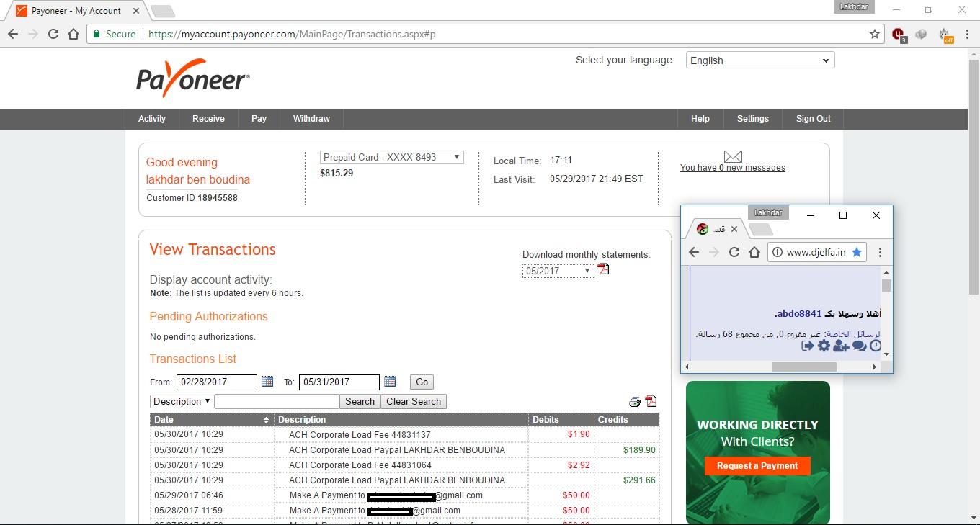This screenshot has height=525, width=980.
Task: Click the djelfa.in window horizontal scrollbar thumb
Action: (804, 367)
